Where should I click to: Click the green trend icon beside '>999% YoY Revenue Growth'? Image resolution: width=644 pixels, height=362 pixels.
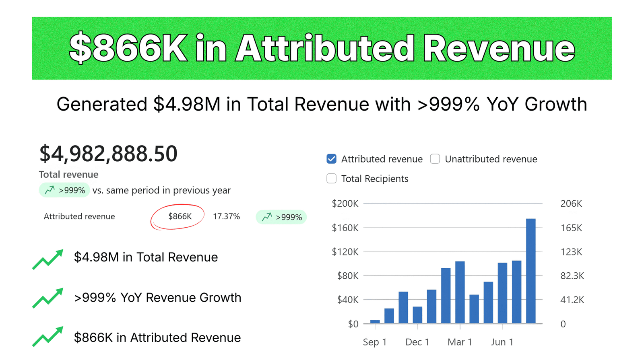48,298
